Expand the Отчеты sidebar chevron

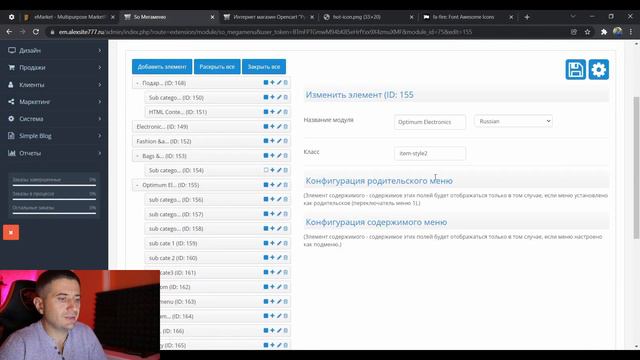pyautogui.click(x=100, y=153)
